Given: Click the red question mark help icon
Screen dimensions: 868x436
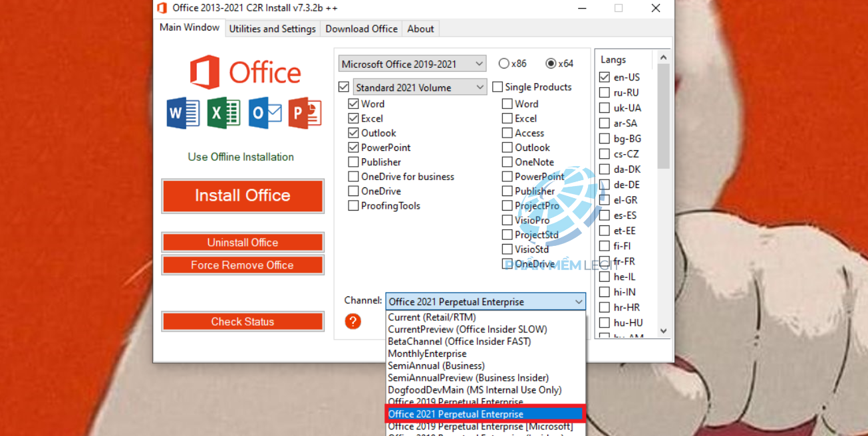Looking at the screenshot, I should pos(353,322).
